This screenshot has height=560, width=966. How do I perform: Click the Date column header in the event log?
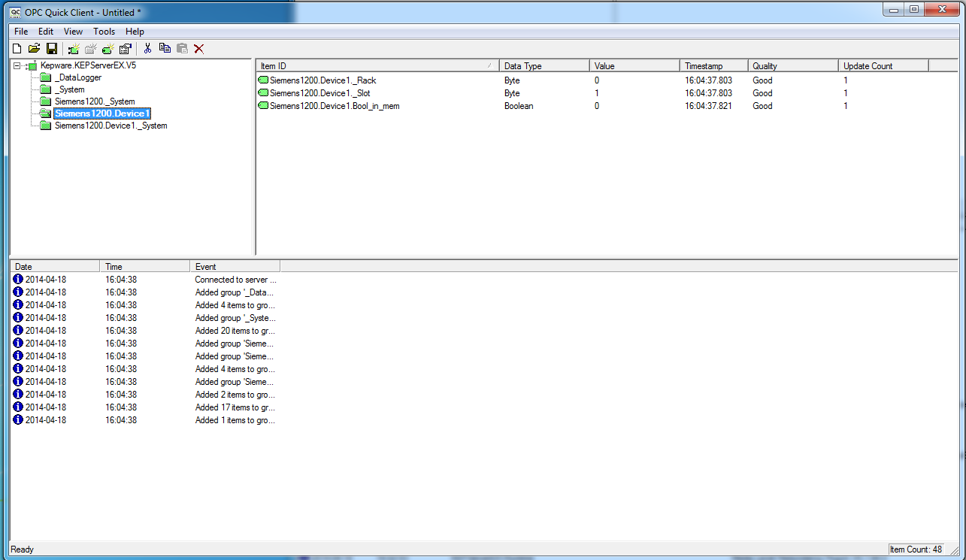(55, 266)
